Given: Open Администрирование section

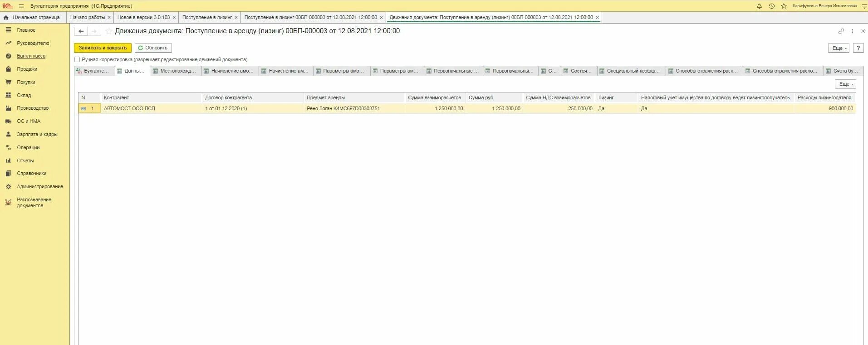Looking at the screenshot, I should (x=39, y=186).
